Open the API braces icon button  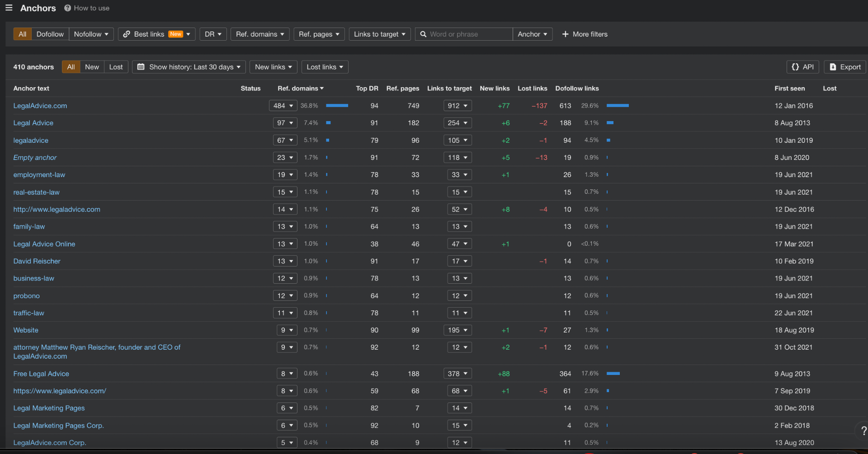click(x=795, y=67)
